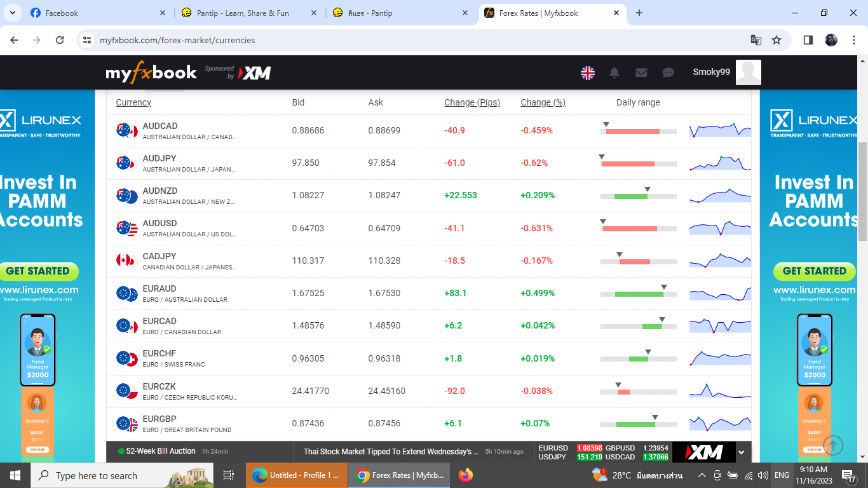
Task: Click the AUDCAD daily range bar
Action: (x=639, y=130)
